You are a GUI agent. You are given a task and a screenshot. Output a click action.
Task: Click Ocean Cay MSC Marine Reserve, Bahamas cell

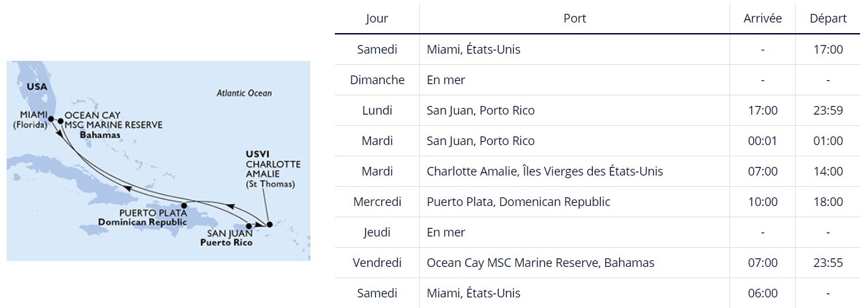pyautogui.click(x=575, y=263)
